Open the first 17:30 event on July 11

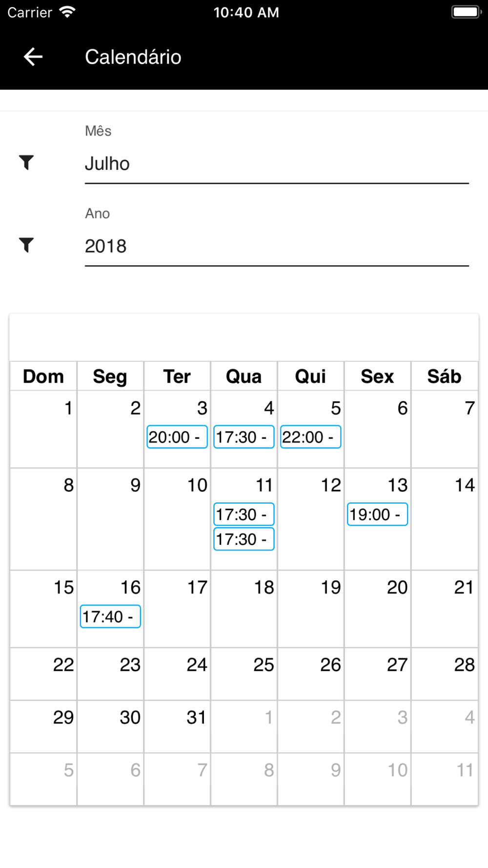click(244, 514)
